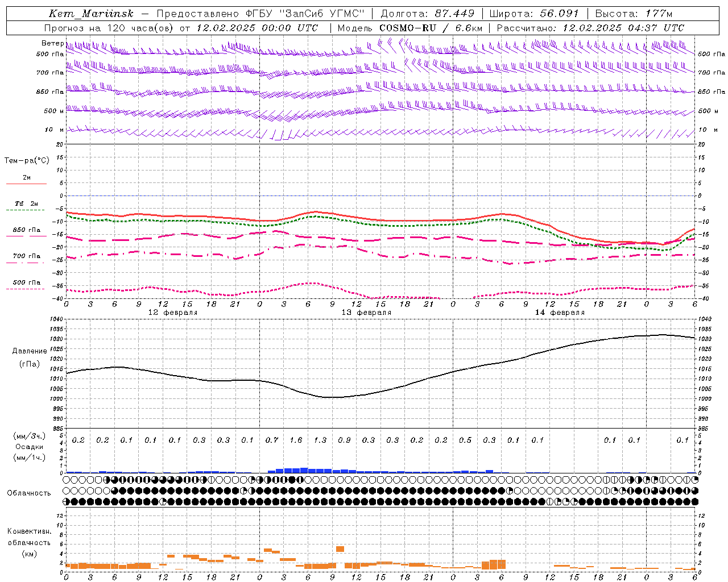
Task: Click the precipitation value '0.5'
Action: 465,440
